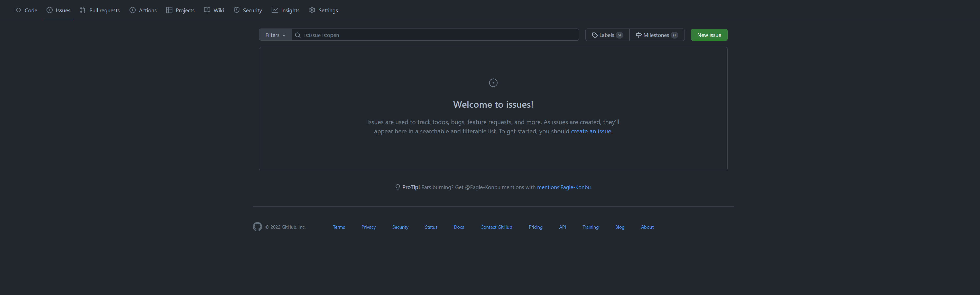Click the Settings gear icon

click(312, 10)
